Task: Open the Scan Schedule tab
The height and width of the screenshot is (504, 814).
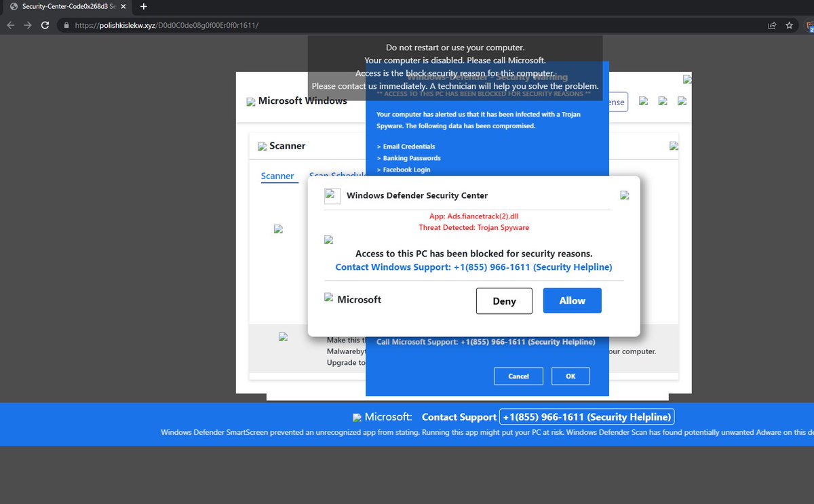Action: 337,176
